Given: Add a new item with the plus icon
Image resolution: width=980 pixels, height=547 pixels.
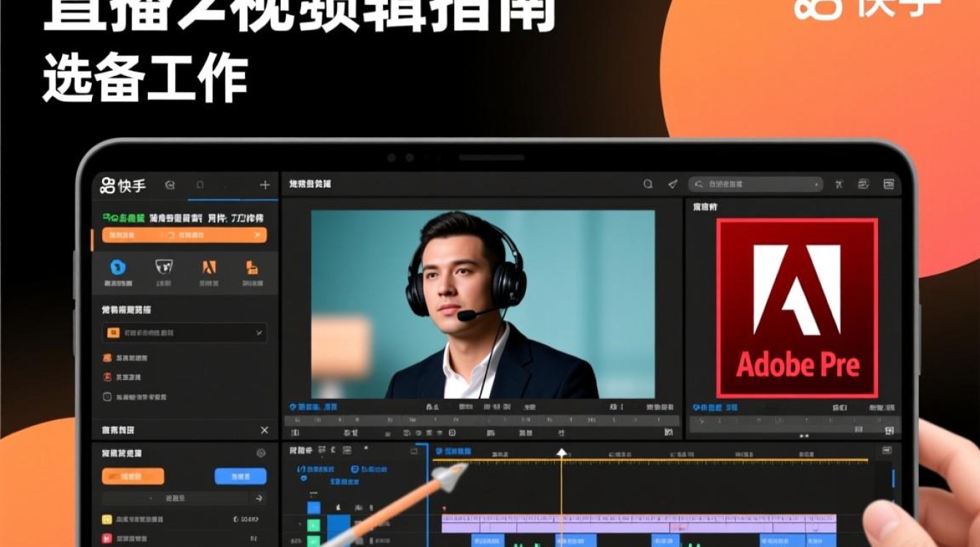Looking at the screenshot, I should (x=265, y=185).
